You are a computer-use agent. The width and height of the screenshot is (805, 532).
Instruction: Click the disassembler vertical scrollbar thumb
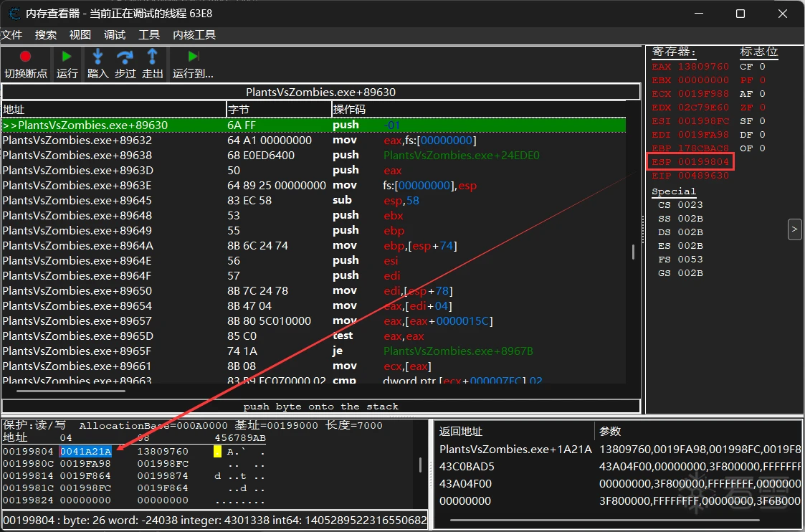point(633,252)
